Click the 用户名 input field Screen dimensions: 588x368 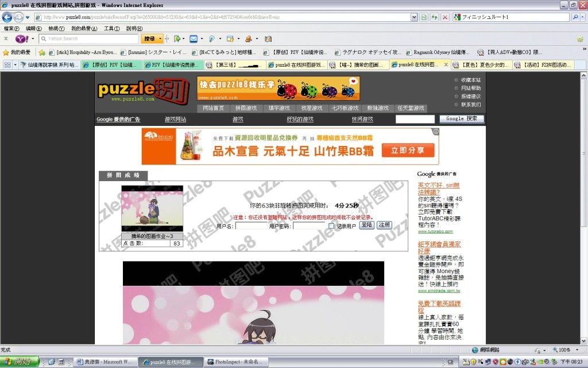(252, 226)
